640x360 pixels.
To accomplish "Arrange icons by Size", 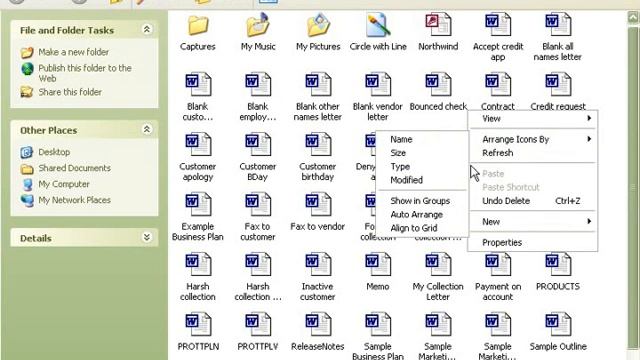I will (422, 153).
